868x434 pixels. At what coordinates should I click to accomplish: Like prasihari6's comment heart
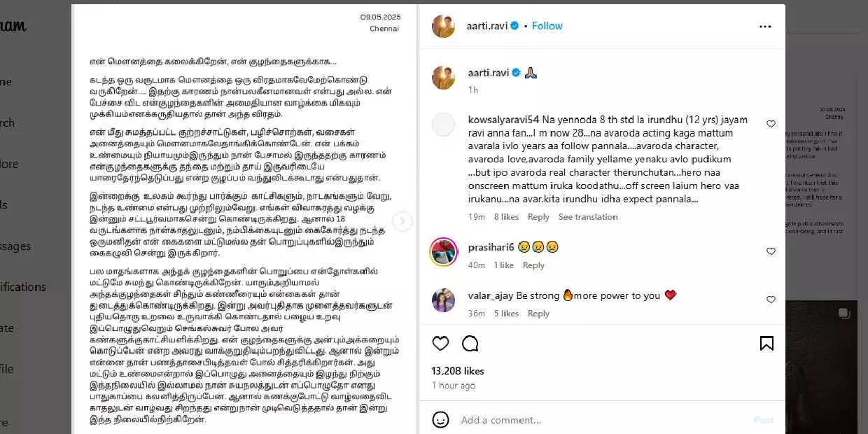tap(771, 251)
